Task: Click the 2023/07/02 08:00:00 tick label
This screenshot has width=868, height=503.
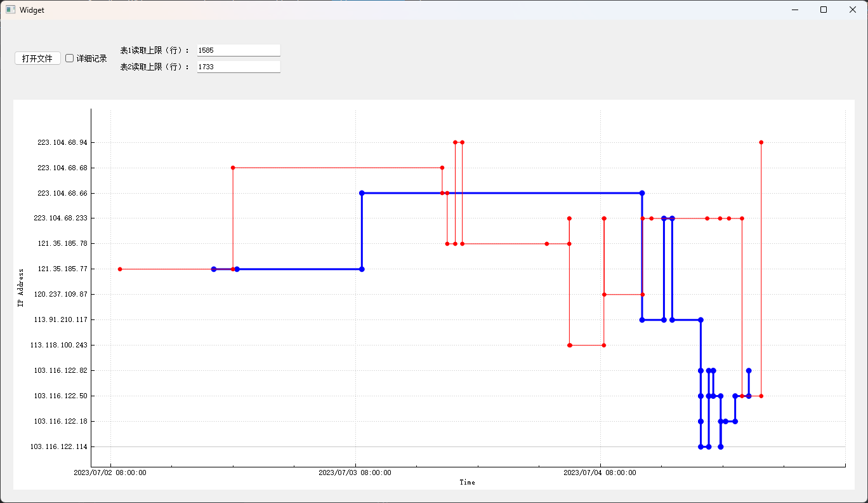Action: coord(110,473)
